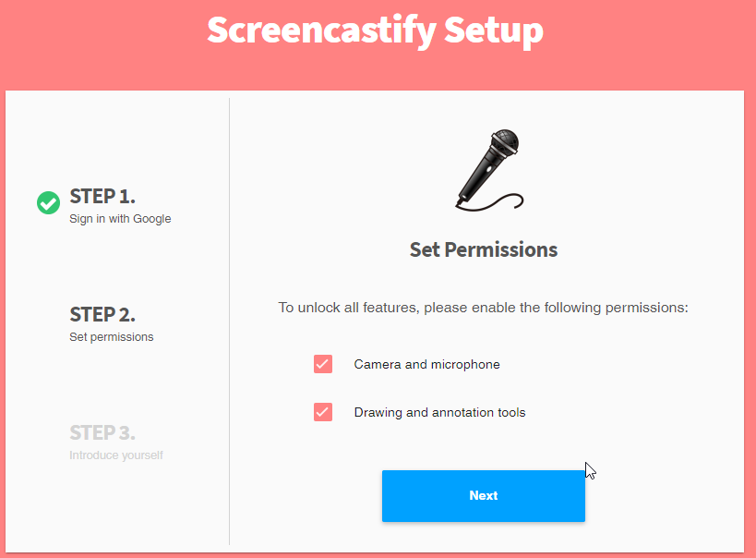Viewport: 756px width, 558px height.
Task: Open the STEP 2. heading
Action: [102, 314]
